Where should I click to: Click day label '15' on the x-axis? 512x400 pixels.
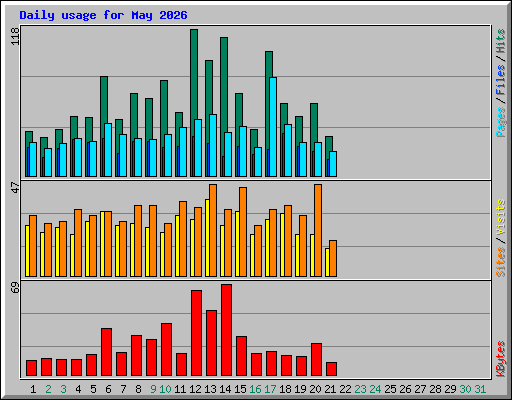240,389
